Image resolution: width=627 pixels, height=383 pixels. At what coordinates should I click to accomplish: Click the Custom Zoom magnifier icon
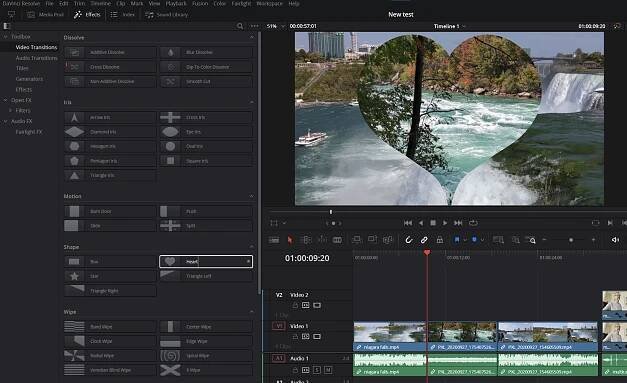point(531,240)
